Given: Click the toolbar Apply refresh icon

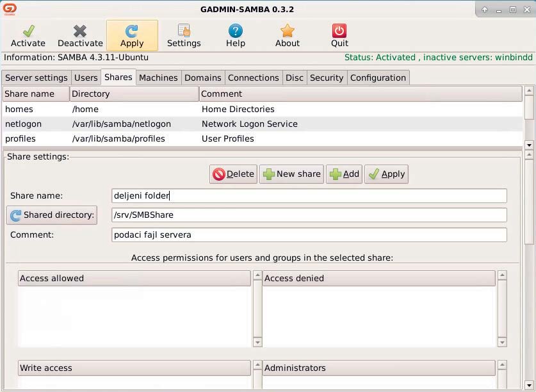Looking at the screenshot, I should [x=132, y=31].
